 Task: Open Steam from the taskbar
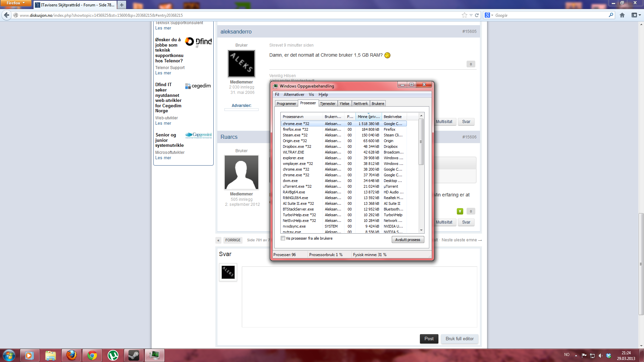click(133, 355)
